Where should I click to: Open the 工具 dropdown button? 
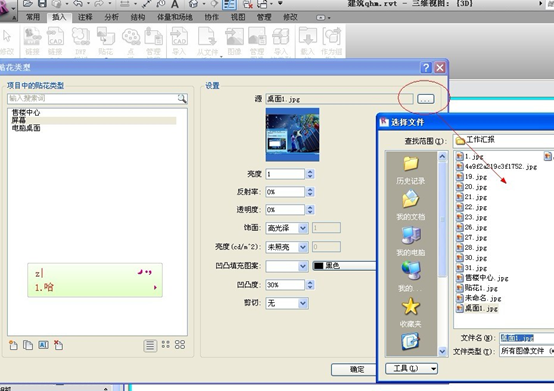[x=412, y=369]
